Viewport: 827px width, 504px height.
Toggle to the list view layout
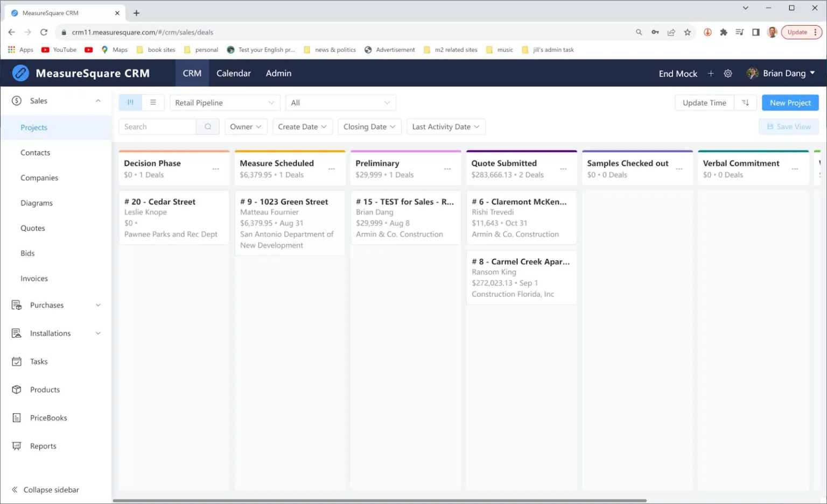[x=153, y=102]
